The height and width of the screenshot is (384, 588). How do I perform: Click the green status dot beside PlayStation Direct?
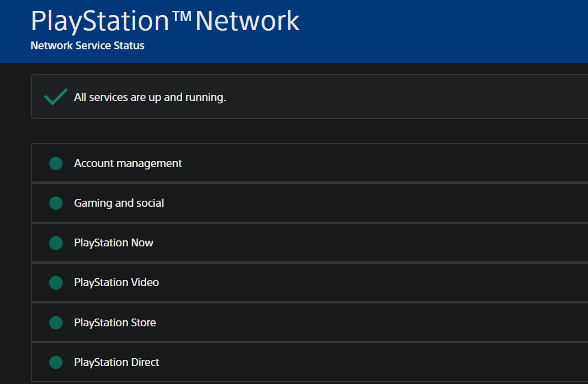coord(55,362)
